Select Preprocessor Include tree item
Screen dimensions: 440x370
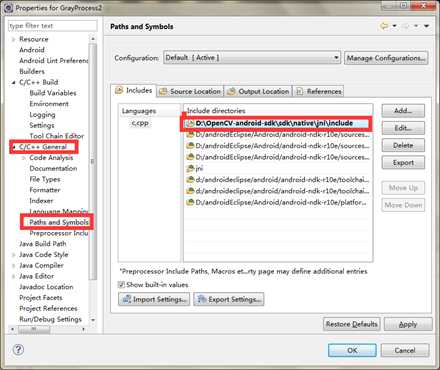[59, 233]
